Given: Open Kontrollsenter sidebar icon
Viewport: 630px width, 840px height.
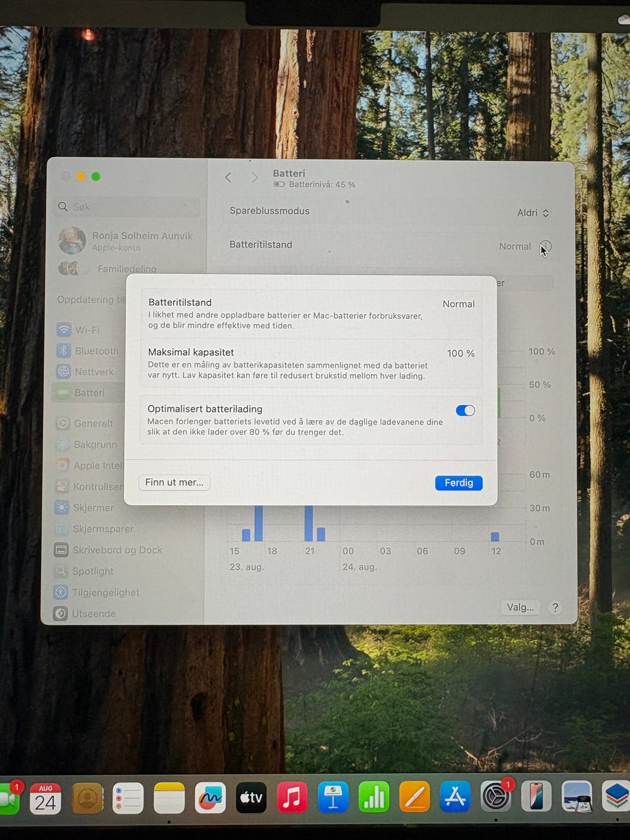Looking at the screenshot, I should pos(62,486).
